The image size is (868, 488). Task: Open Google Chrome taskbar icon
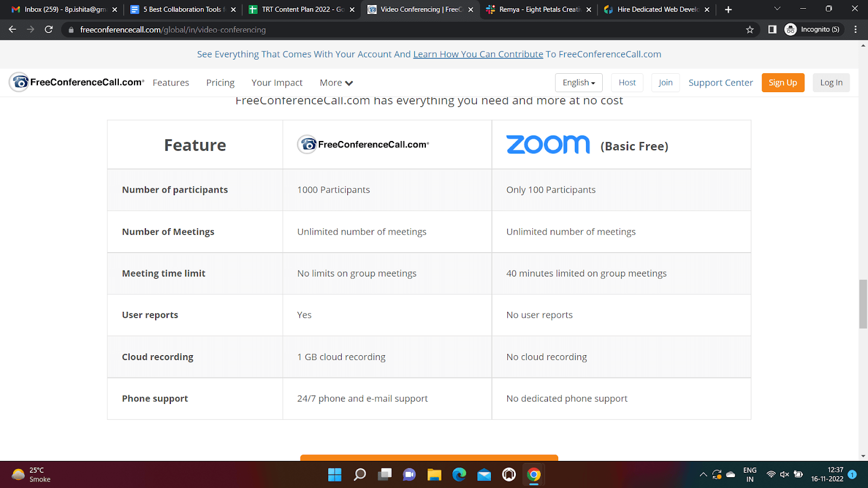(x=534, y=475)
